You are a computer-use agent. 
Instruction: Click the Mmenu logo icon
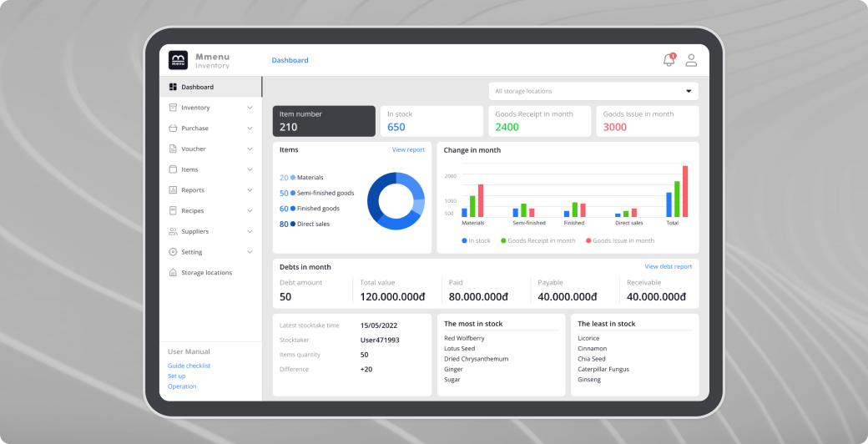178,60
